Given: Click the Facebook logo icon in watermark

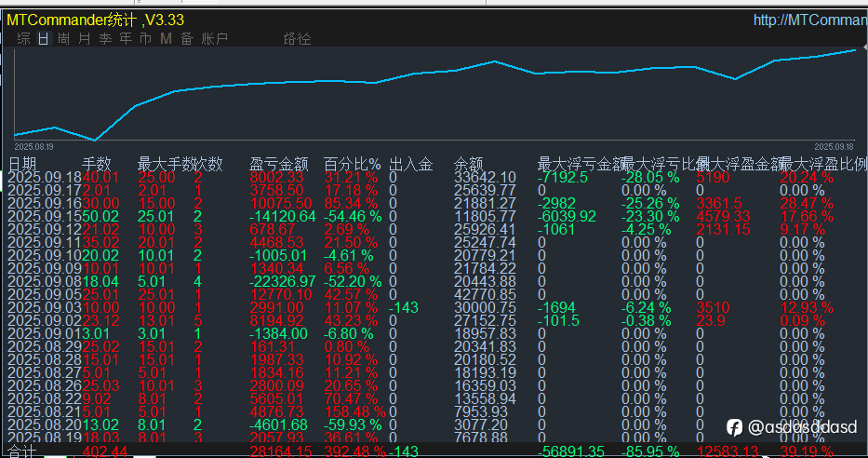Looking at the screenshot, I should 734,427.
